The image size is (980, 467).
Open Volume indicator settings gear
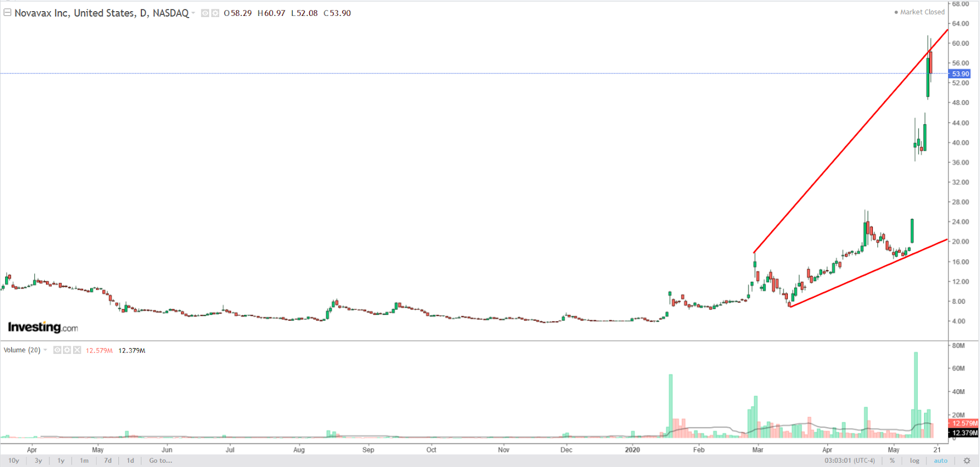pyautogui.click(x=67, y=350)
